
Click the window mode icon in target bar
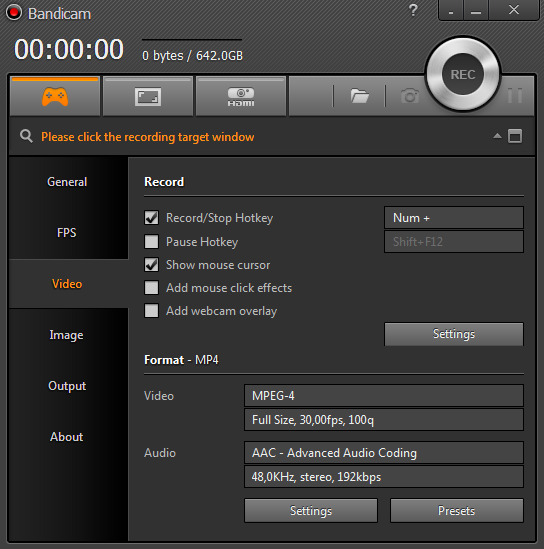[515, 136]
